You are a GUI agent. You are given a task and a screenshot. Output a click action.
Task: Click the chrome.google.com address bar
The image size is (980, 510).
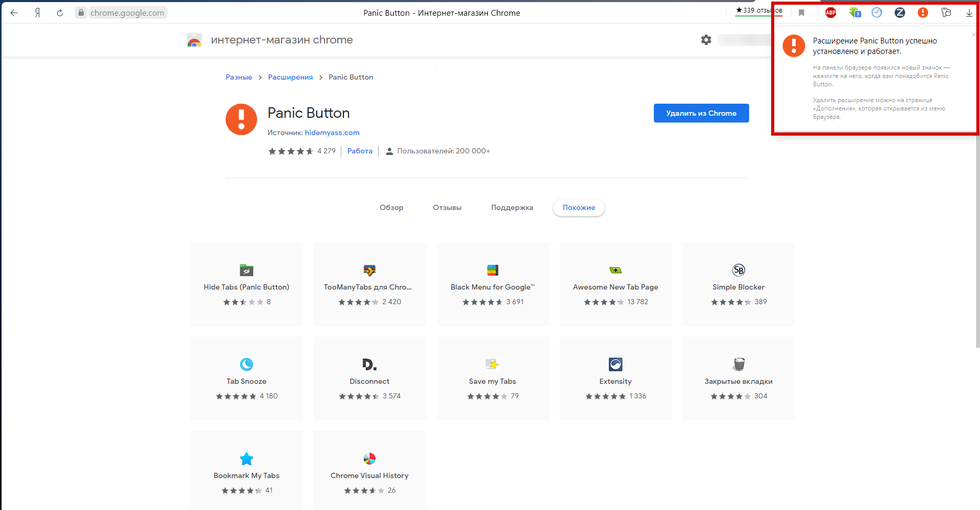tap(127, 13)
